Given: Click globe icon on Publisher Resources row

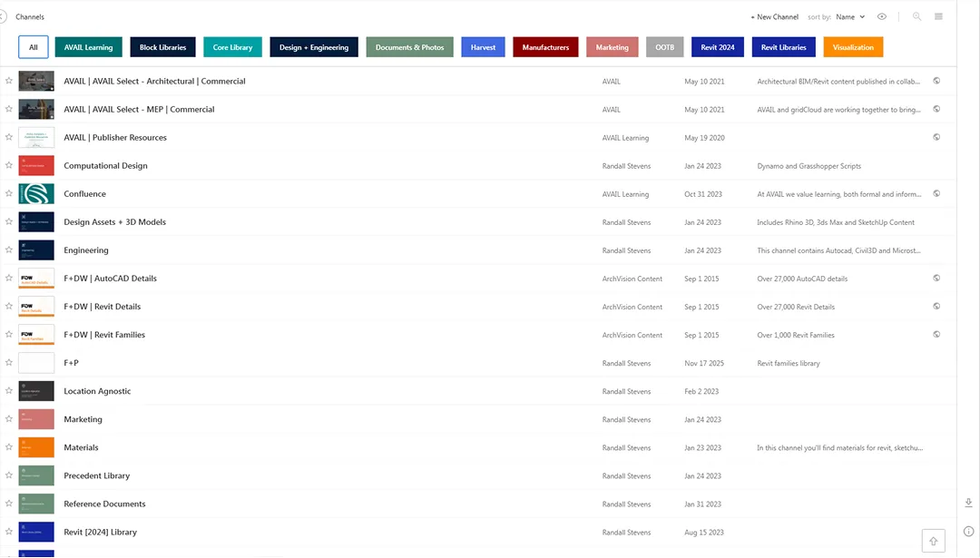Looking at the screenshot, I should click(936, 137).
